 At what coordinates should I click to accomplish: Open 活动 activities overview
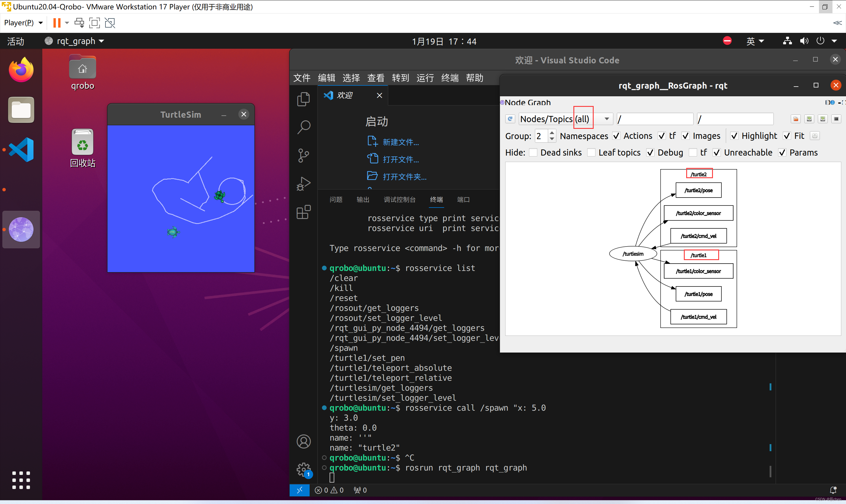coord(16,41)
